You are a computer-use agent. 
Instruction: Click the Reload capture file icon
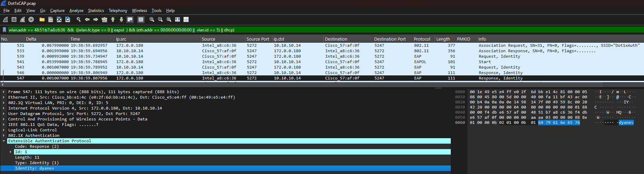coord(68,19)
